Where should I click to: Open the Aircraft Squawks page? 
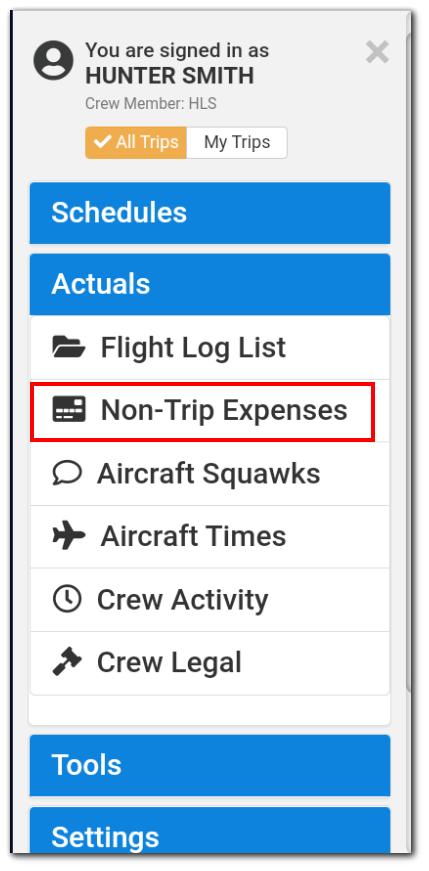pyautogui.click(x=210, y=474)
